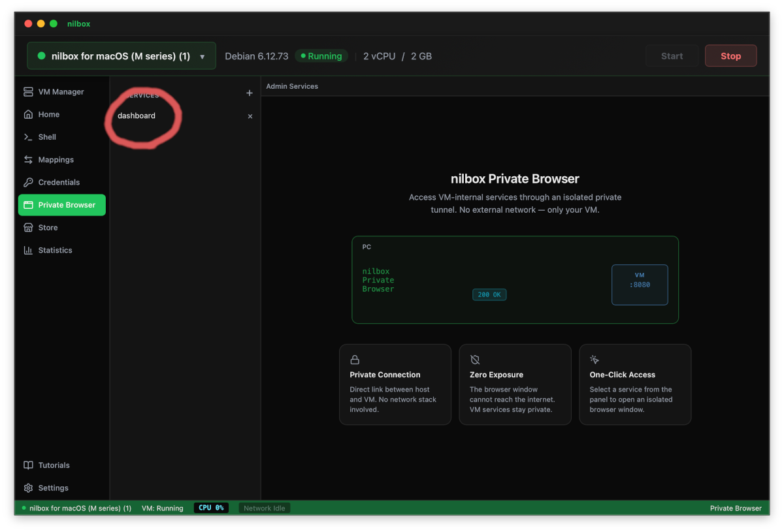Open the Shell for the VM

tap(47, 137)
